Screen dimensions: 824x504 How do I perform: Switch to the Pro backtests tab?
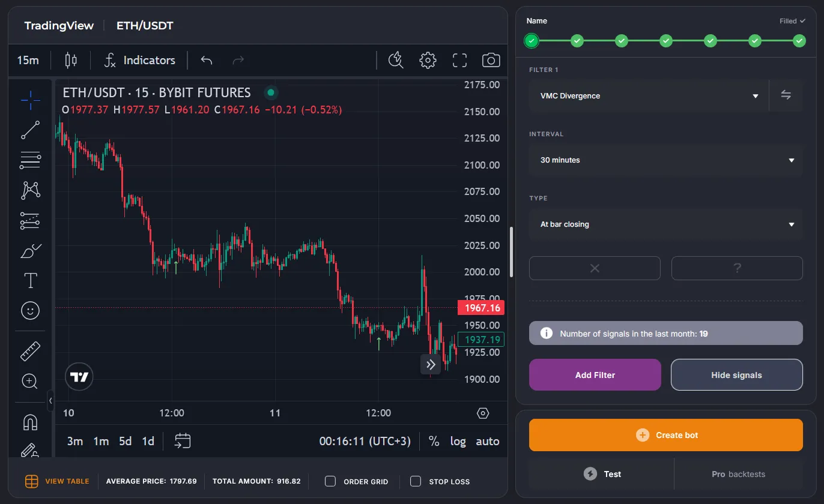[738, 474]
